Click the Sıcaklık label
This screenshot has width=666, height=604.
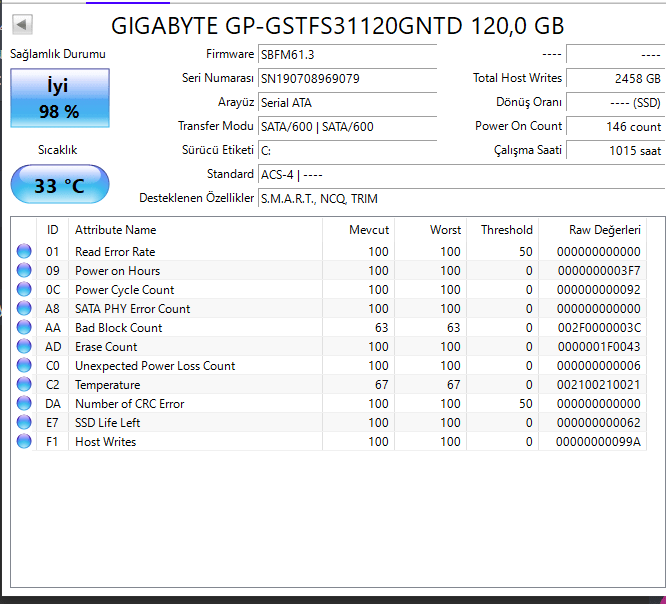[58, 150]
